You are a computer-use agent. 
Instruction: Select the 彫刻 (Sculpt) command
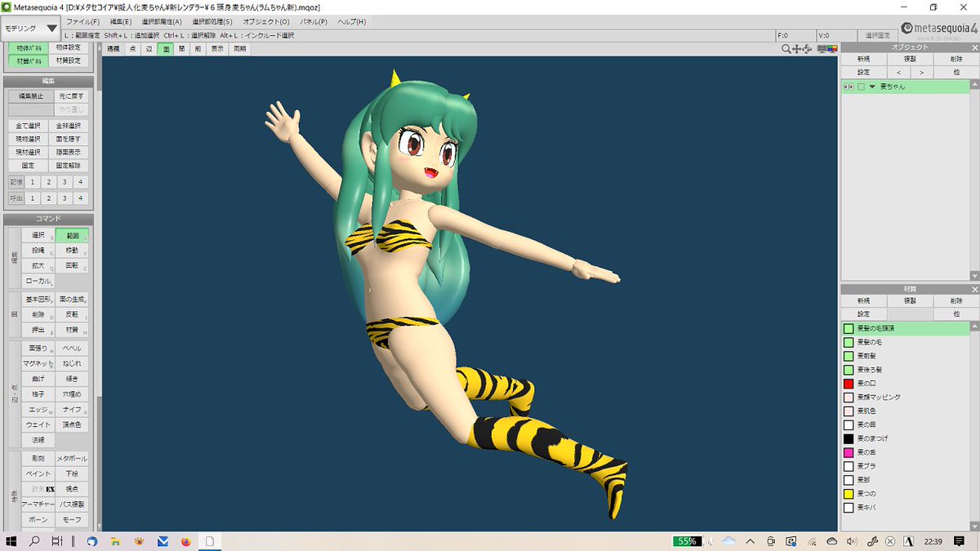point(38,459)
